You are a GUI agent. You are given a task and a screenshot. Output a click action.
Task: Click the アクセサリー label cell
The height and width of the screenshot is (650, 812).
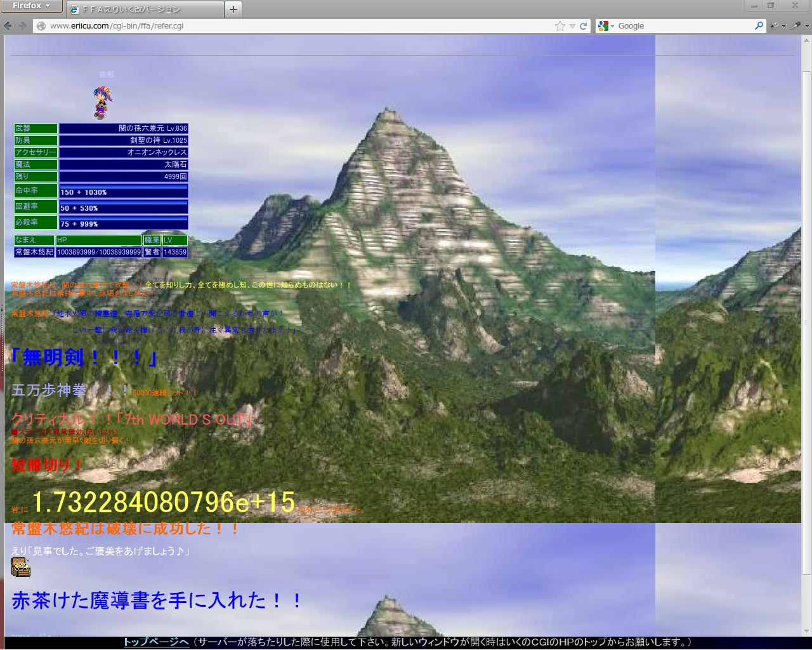[36, 152]
